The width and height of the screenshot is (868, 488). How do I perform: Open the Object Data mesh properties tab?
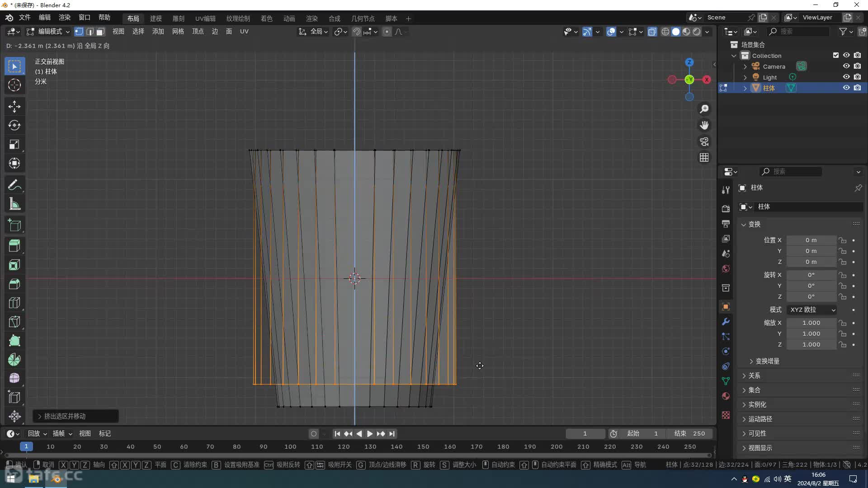click(x=726, y=381)
